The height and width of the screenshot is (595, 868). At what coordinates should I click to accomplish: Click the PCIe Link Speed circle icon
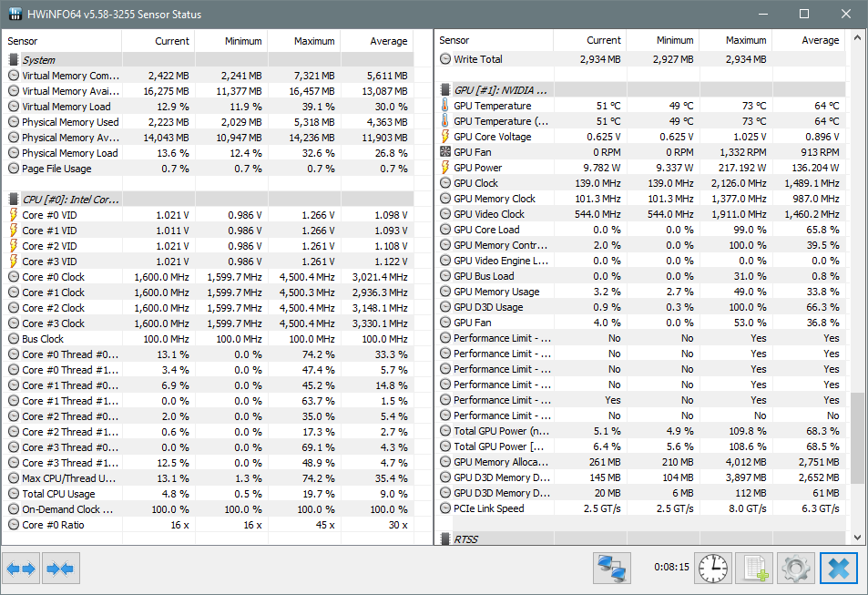tap(445, 508)
